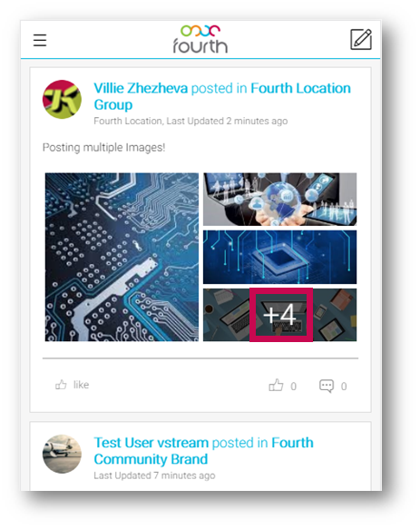Open Test User vstream's airplane avatar
420x529 pixels.
point(62,454)
